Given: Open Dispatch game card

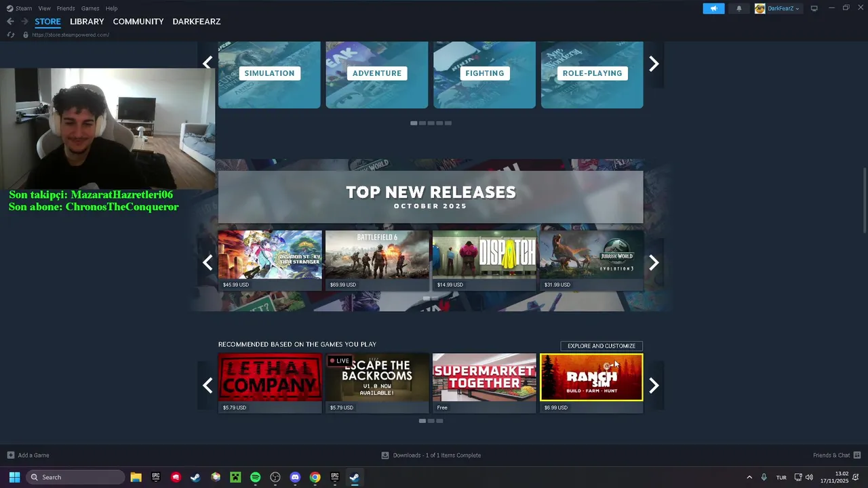Looking at the screenshot, I should (x=484, y=260).
